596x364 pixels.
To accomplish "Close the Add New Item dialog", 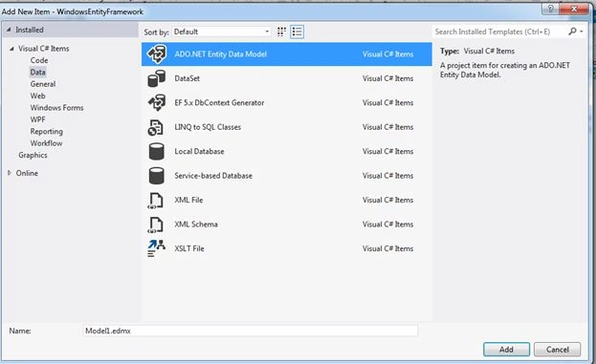I will pyautogui.click(x=574, y=9).
